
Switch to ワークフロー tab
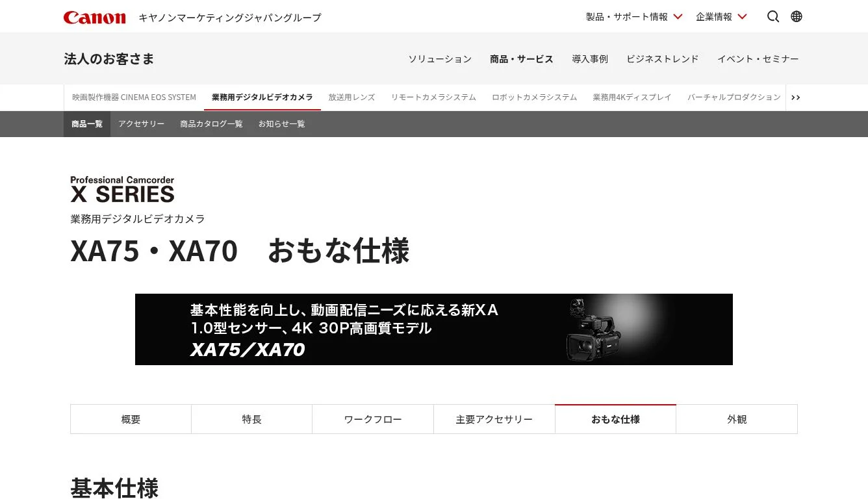click(373, 420)
